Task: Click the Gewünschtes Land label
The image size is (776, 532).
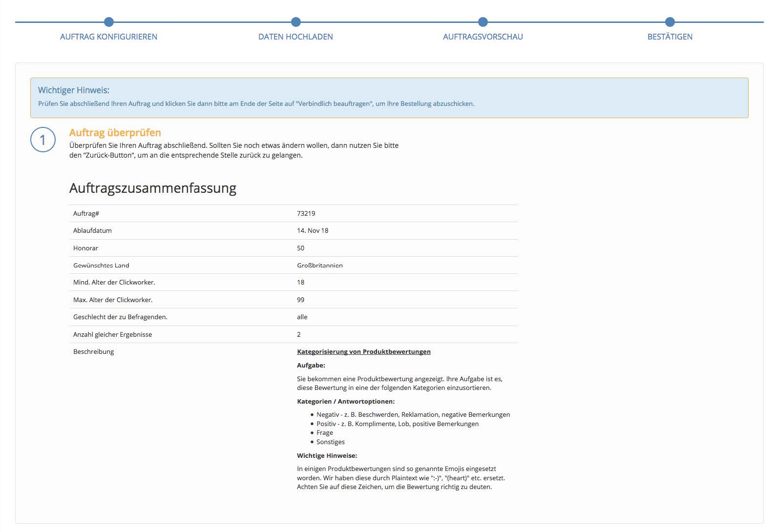Action: pyautogui.click(x=101, y=266)
